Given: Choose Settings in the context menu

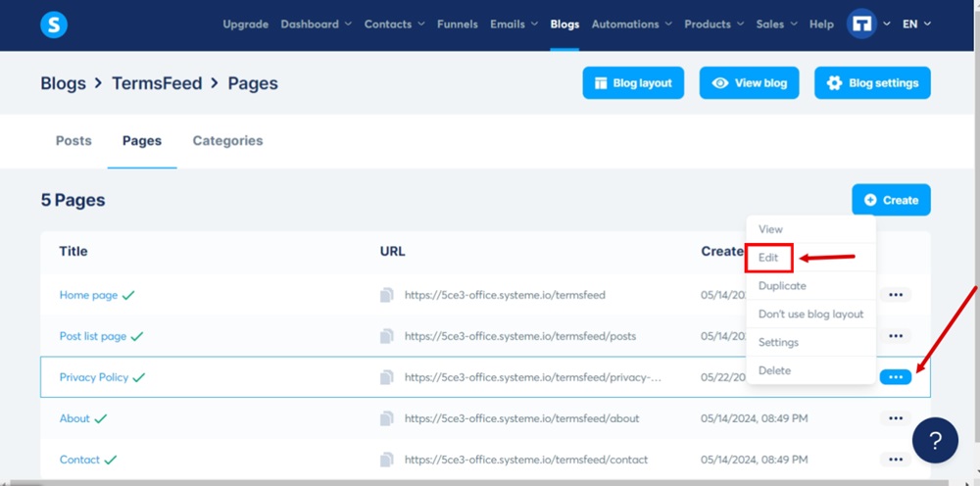Looking at the screenshot, I should coord(810,342).
